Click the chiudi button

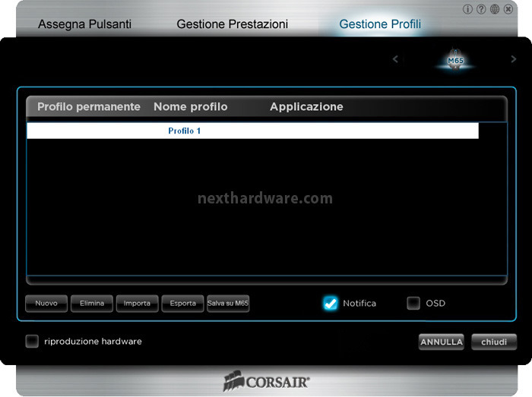[494, 342]
